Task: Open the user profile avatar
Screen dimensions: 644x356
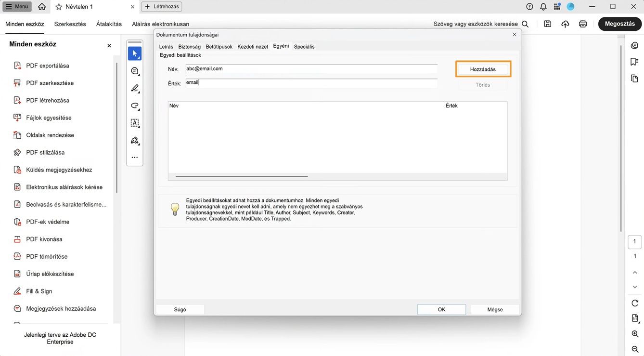Action: point(571,7)
